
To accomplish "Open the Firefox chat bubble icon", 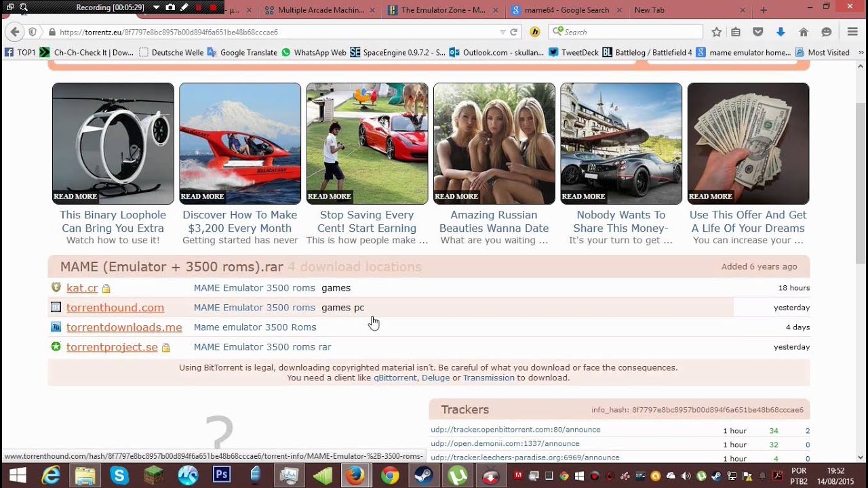I will [x=827, y=32].
